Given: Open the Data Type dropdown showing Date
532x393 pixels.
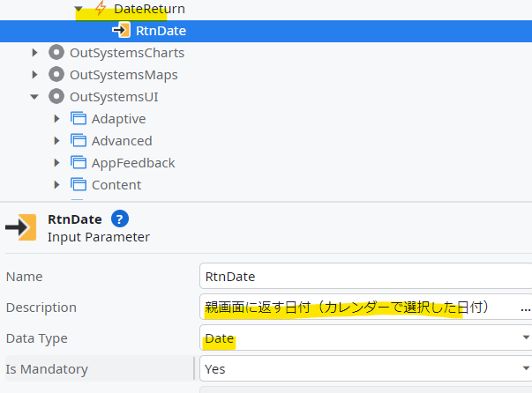Looking at the screenshot, I should pos(366,337).
